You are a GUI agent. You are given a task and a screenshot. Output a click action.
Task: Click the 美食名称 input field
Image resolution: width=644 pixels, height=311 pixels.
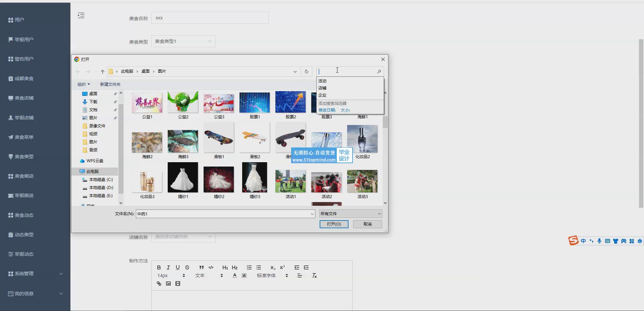(x=210, y=18)
